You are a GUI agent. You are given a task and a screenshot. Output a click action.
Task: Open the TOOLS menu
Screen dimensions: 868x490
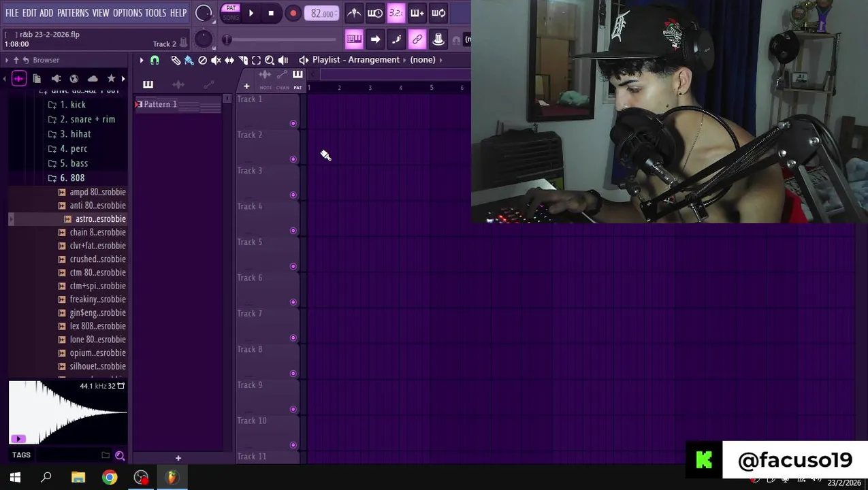click(155, 13)
